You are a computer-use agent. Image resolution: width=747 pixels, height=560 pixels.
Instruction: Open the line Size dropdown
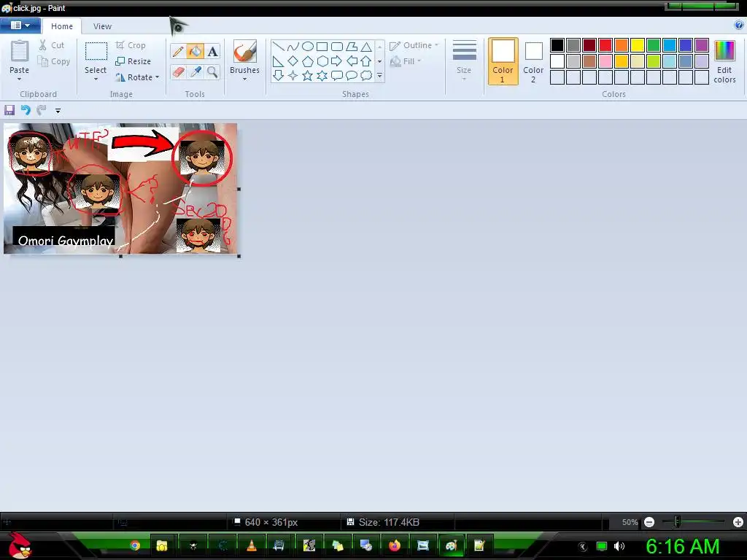[x=464, y=61]
